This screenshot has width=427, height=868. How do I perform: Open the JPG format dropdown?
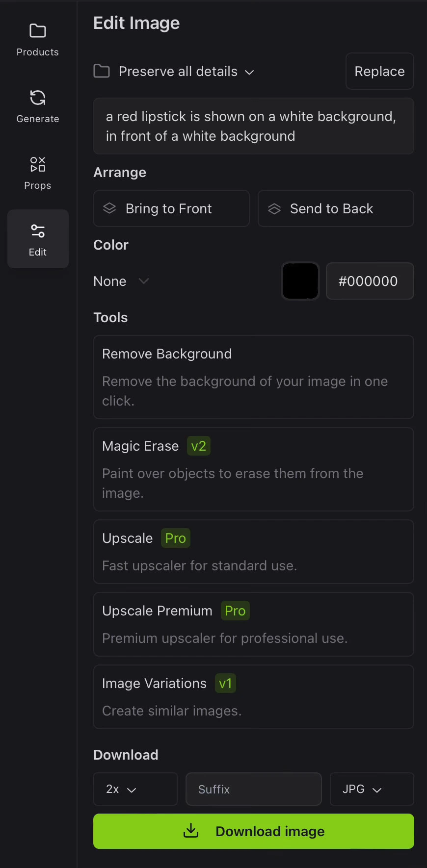372,789
